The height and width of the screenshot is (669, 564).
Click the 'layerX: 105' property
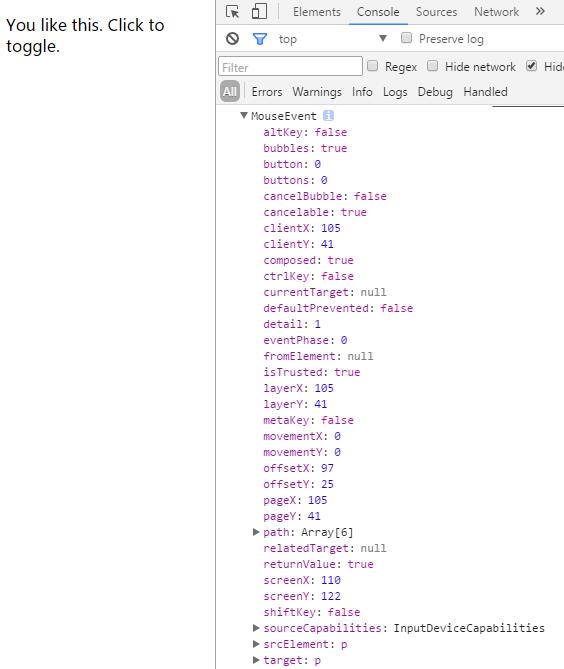point(298,388)
